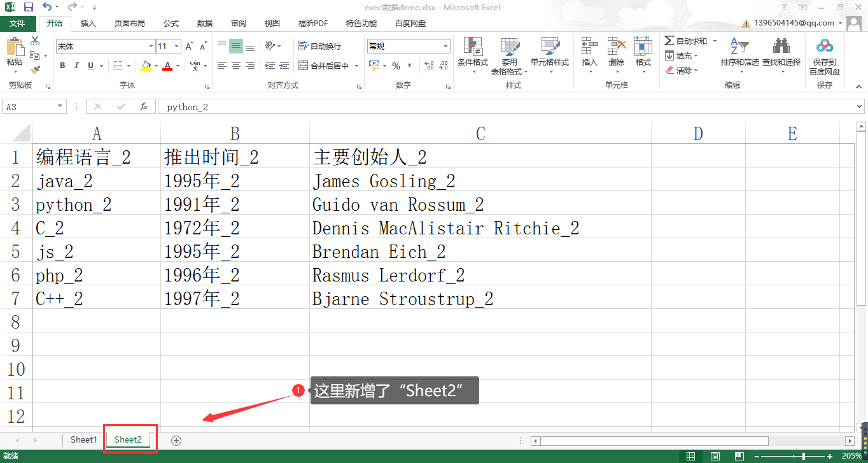Viewport: 868px width, 463px height.
Task: Click the 1396504145@qq.com account name
Action: point(794,23)
